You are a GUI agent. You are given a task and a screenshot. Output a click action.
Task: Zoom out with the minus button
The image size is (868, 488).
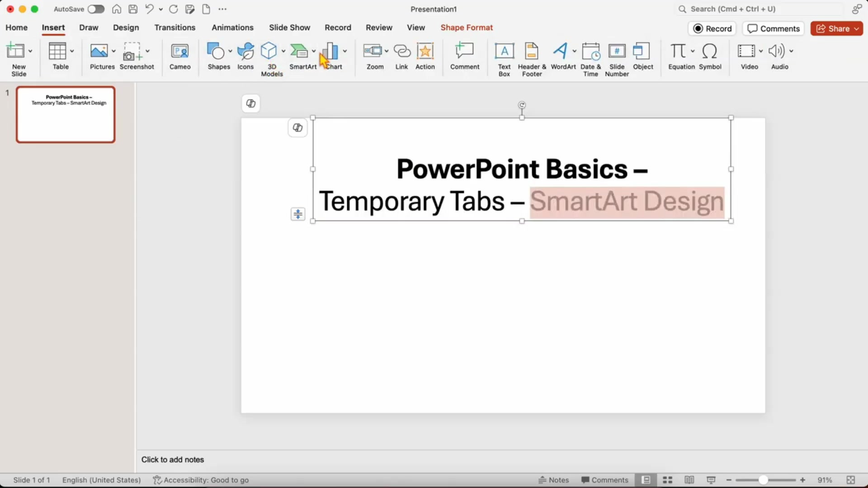pyautogui.click(x=729, y=480)
